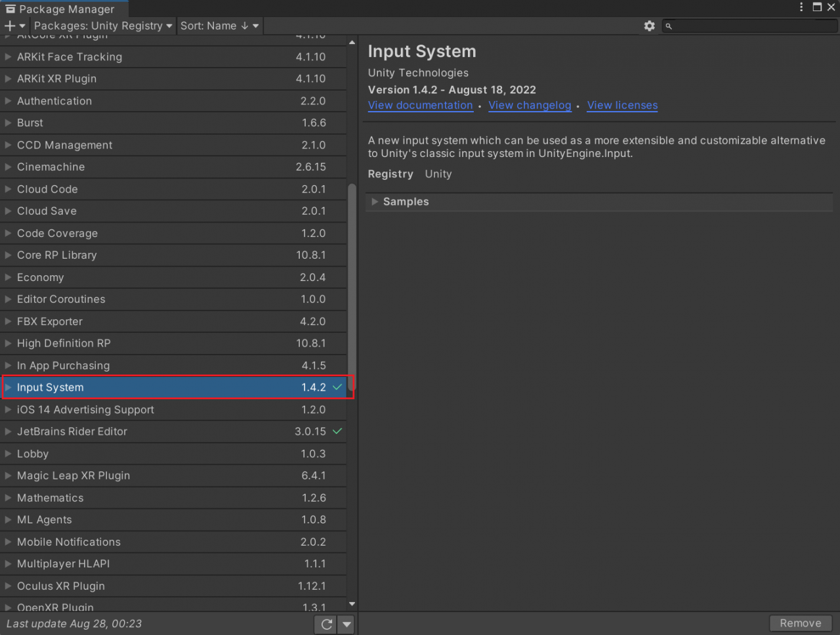The image size is (840, 635).
Task: Expand the Samples section
Action: (x=375, y=202)
